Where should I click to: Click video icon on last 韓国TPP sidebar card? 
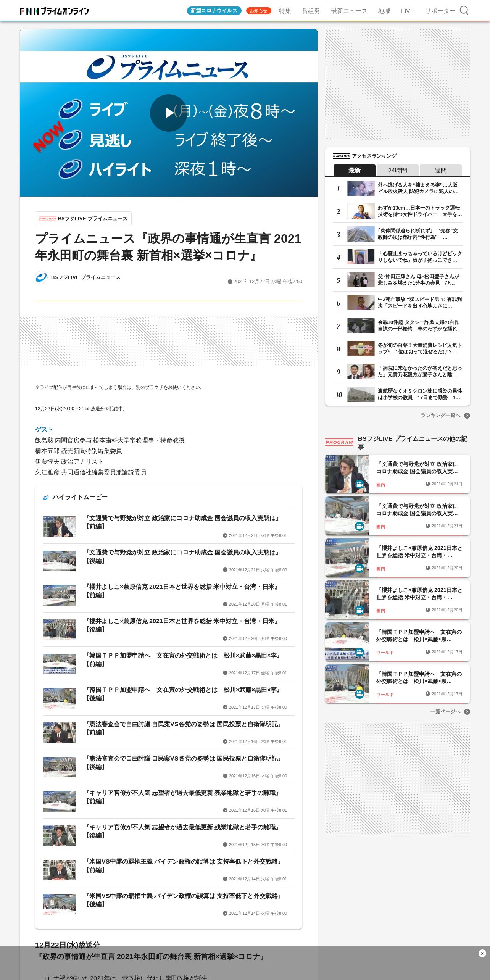[x=359, y=694]
